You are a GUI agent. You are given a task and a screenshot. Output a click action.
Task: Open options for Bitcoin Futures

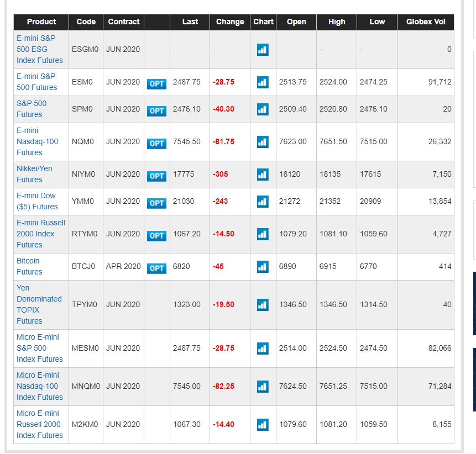pos(156,268)
